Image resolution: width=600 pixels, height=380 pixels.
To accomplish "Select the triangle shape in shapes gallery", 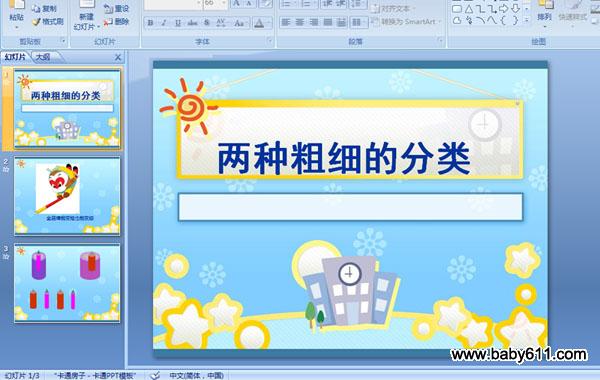I will tap(469, 9).
